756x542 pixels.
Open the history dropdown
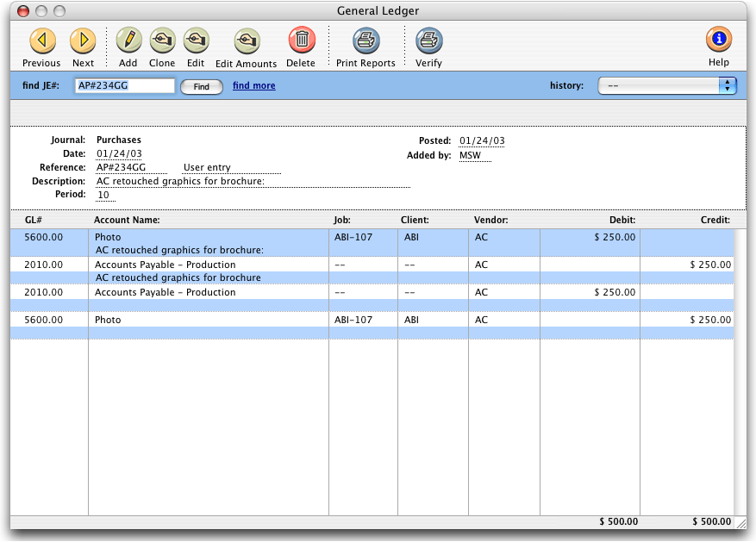coord(667,86)
